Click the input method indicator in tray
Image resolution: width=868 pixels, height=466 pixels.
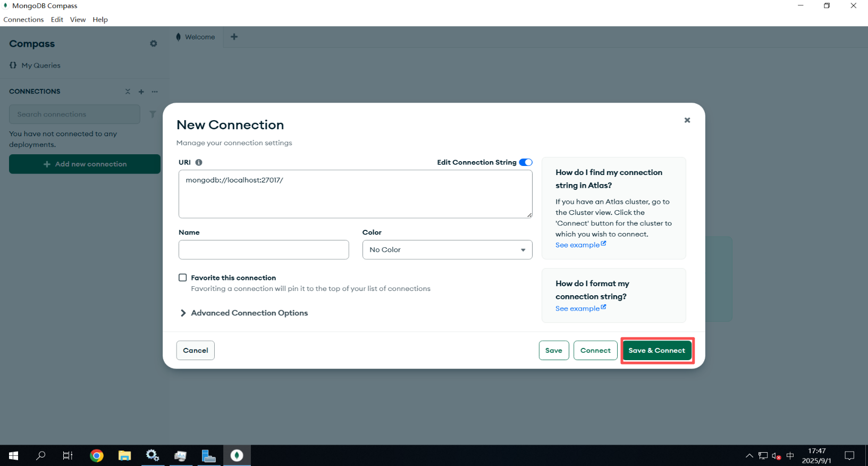pyautogui.click(x=790, y=456)
